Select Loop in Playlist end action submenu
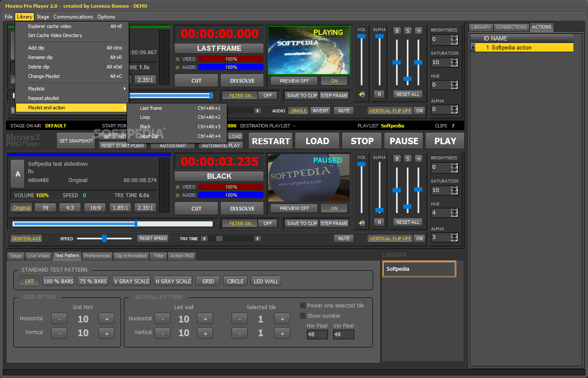The width and height of the screenshot is (588, 378). 177,117
